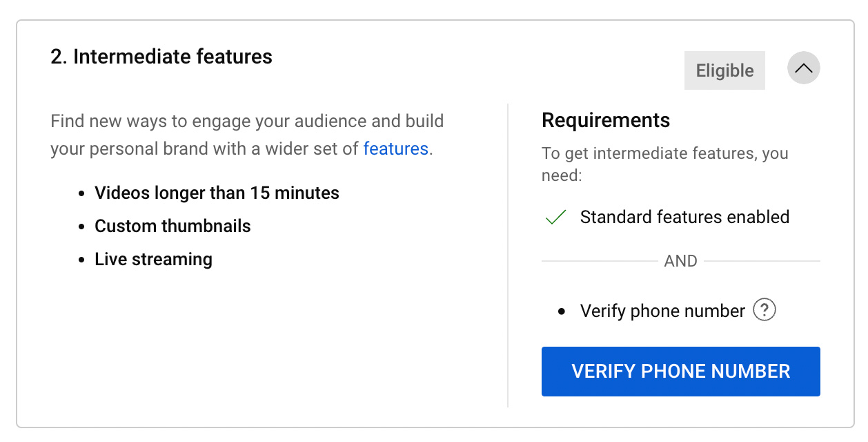Open the help icon beside Verify phone number

coord(765,310)
